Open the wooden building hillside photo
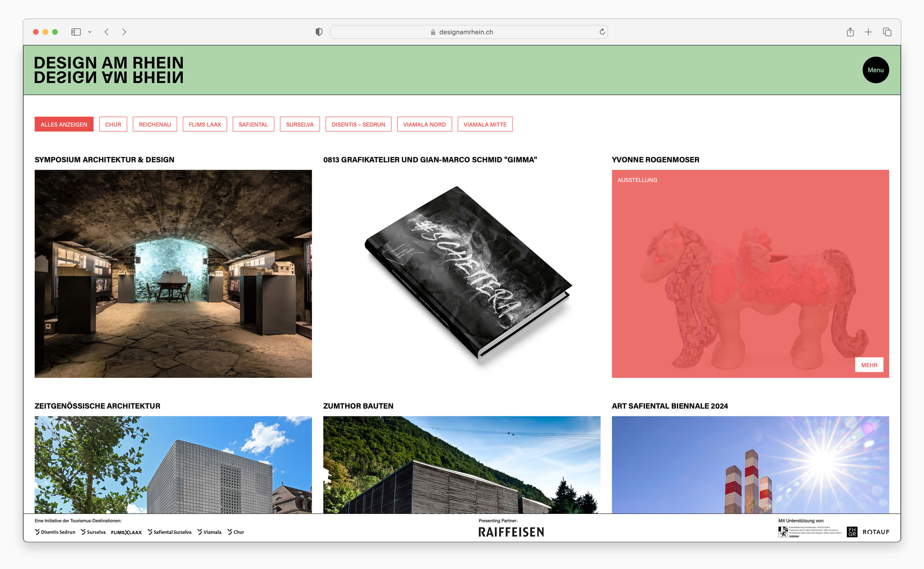Viewport: 924px width, 569px height. (462, 465)
